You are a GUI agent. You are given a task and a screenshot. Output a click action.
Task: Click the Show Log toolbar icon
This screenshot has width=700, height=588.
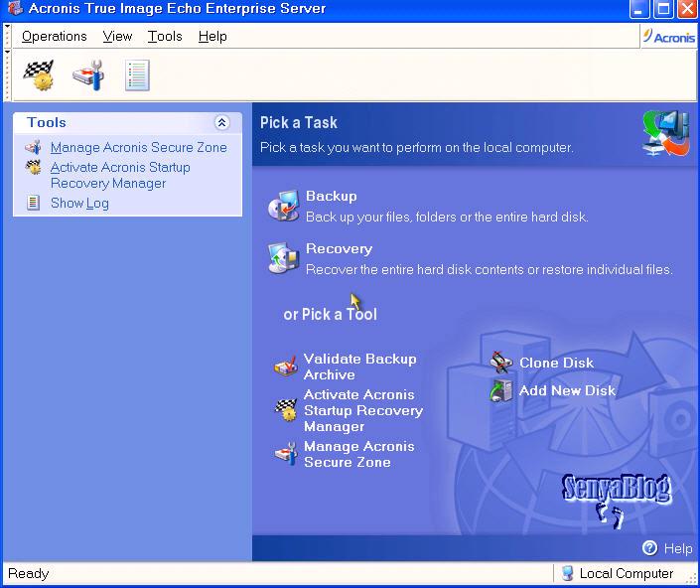(137, 75)
